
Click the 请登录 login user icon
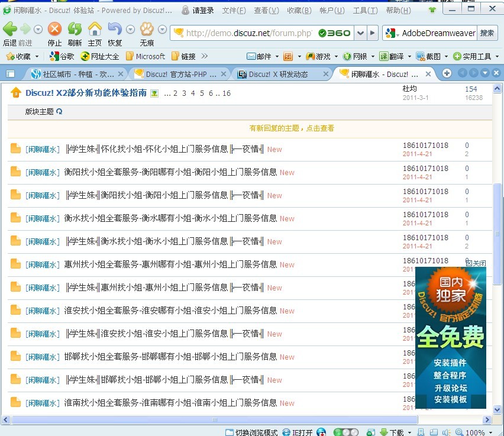tap(185, 10)
